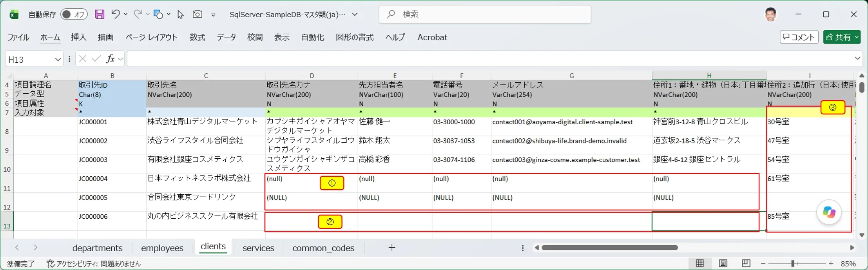This screenshot has height=270, width=868.
Task: Open the redo history dropdown arrow
Action: (x=148, y=14)
